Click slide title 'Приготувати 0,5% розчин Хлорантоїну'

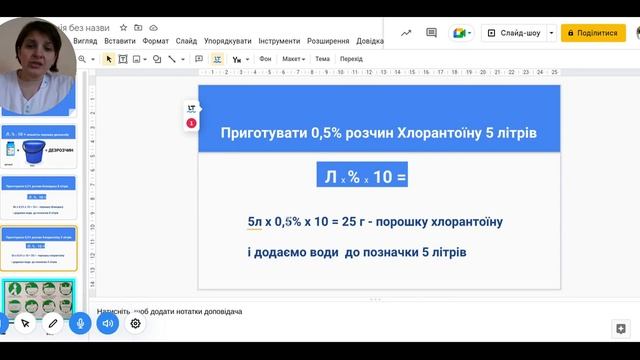[378, 133]
